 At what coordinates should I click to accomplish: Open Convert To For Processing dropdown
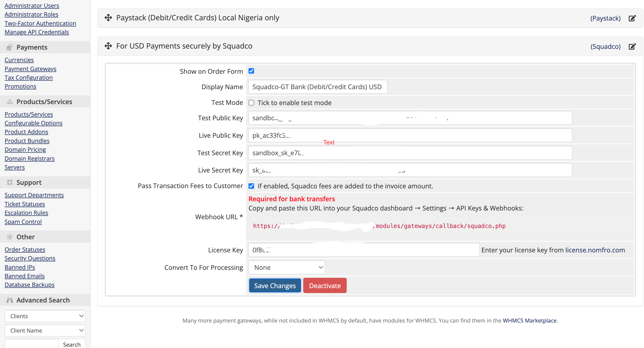click(287, 268)
